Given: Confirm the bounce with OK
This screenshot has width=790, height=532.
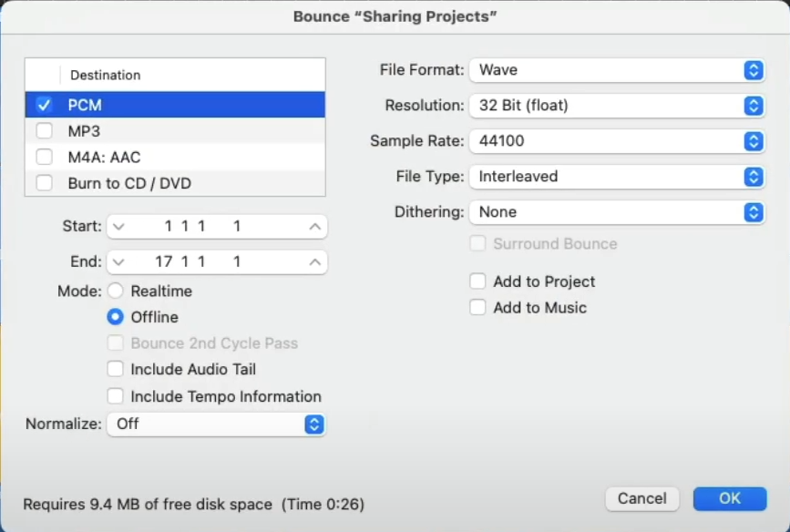Looking at the screenshot, I should pos(729,498).
